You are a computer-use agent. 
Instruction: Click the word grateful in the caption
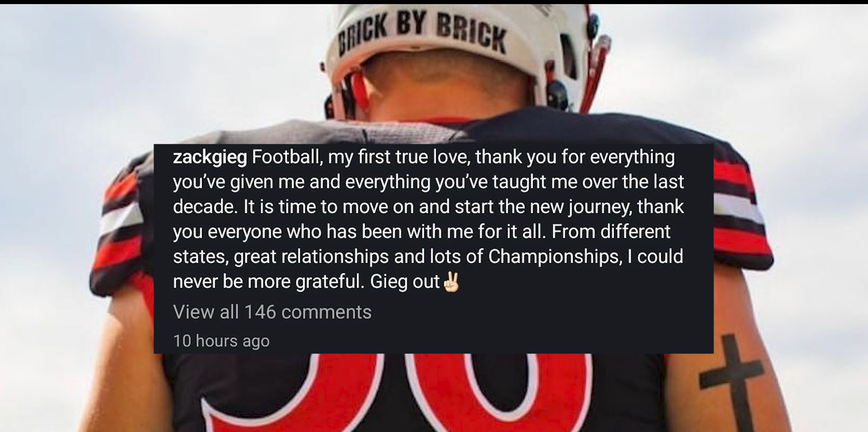329,282
